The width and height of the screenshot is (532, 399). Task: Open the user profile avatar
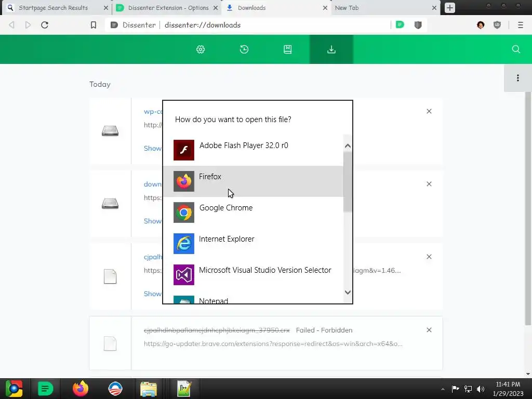point(481,25)
